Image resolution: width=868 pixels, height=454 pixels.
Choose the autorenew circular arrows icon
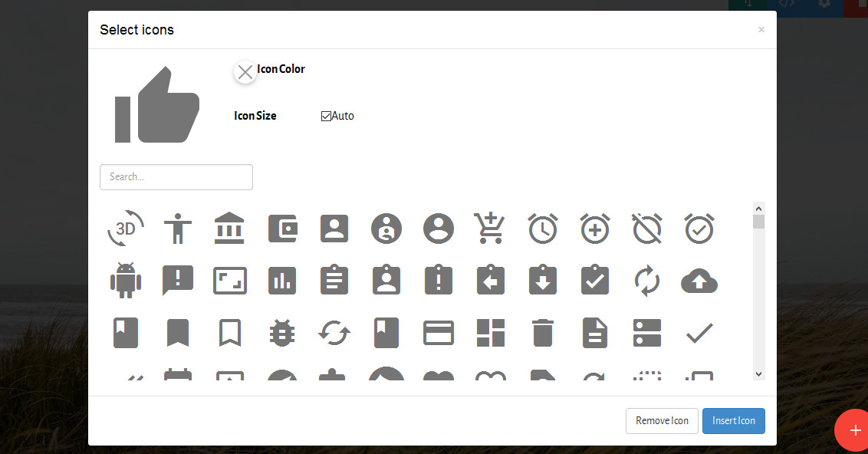[x=647, y=281]
